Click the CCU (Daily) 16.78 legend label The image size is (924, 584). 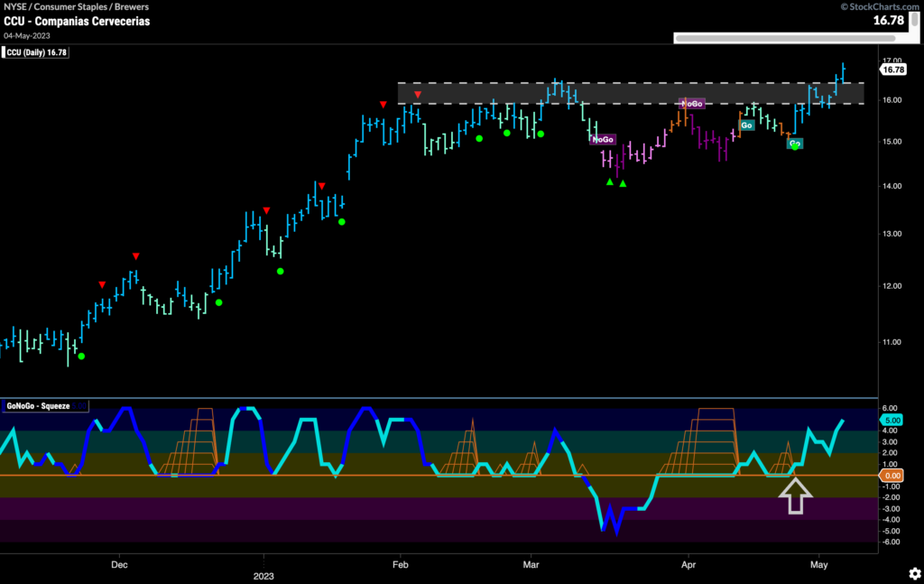click(38, 52)
